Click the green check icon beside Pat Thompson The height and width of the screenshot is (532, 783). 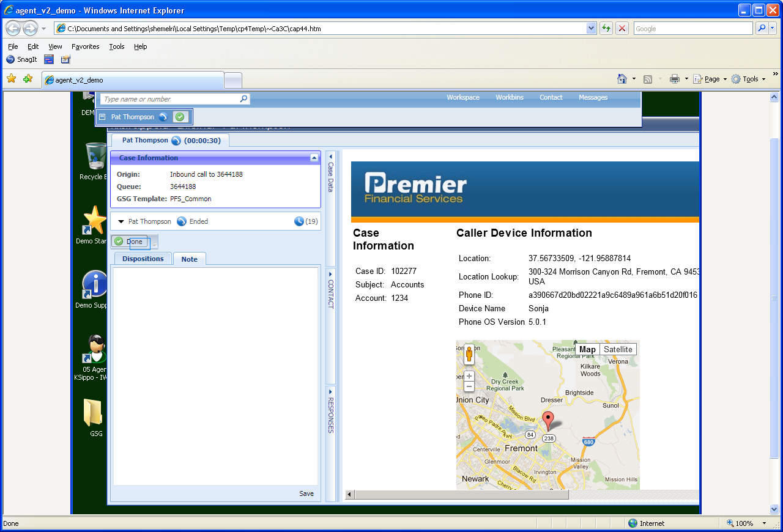point(179,117)
